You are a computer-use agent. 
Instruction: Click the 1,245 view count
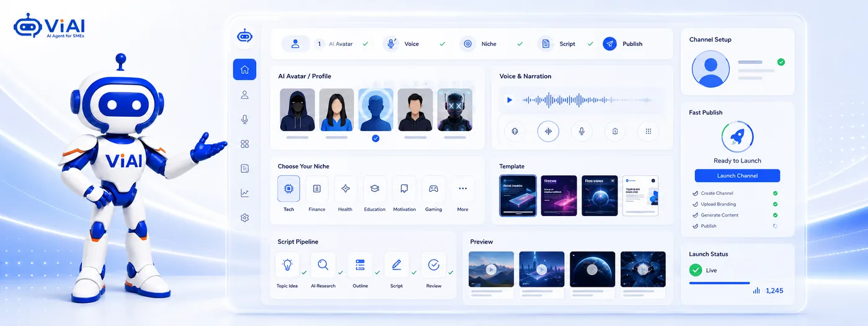tap(774, 291)
